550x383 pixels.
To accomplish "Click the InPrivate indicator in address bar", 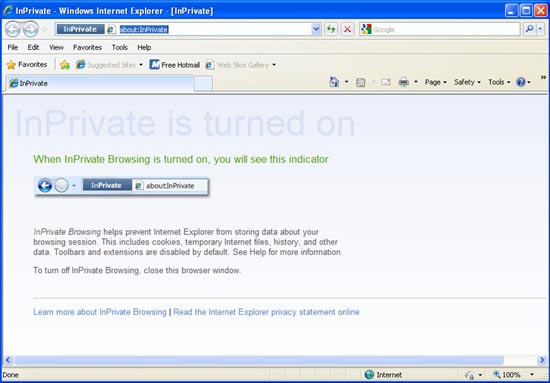I will [80, 29].
